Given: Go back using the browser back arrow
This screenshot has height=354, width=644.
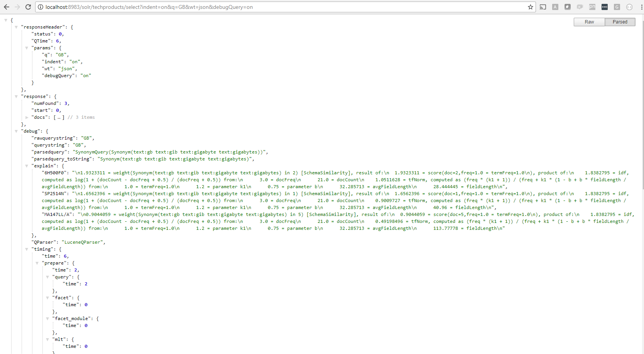Looking at the screenshot, I should pyautogui.click(x=7, y=7).
